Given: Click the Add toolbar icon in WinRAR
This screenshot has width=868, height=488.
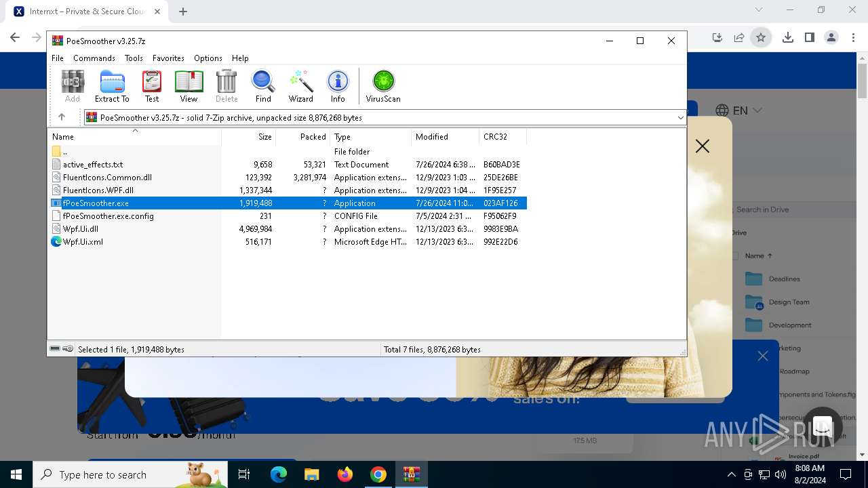Looking at the screenshot, I should (73, 86).
